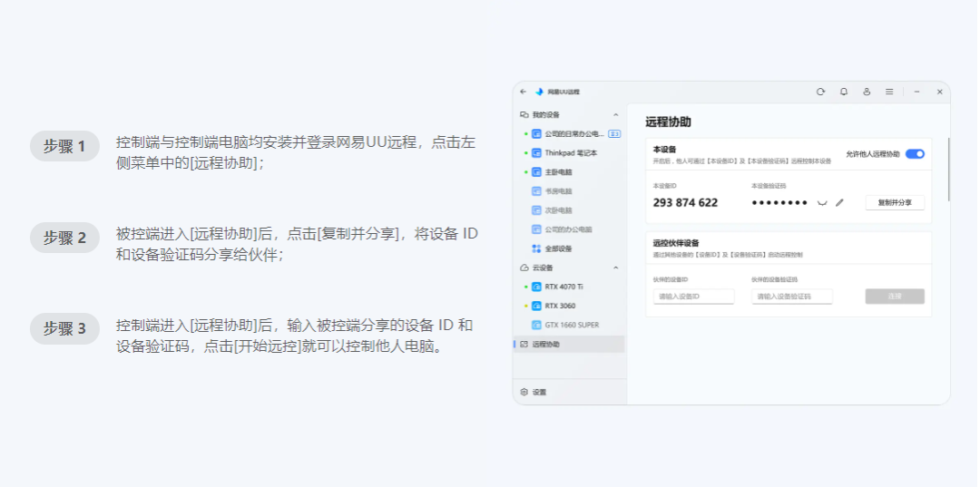The height and width of the screenshot is (487, 980).
Task: Click the 我的设备 section label
Action: pyautogui.click(x=545, y=115)
